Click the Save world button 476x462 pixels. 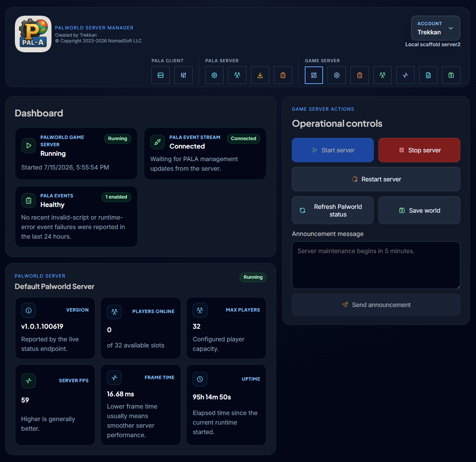click(x=419, y=210)
